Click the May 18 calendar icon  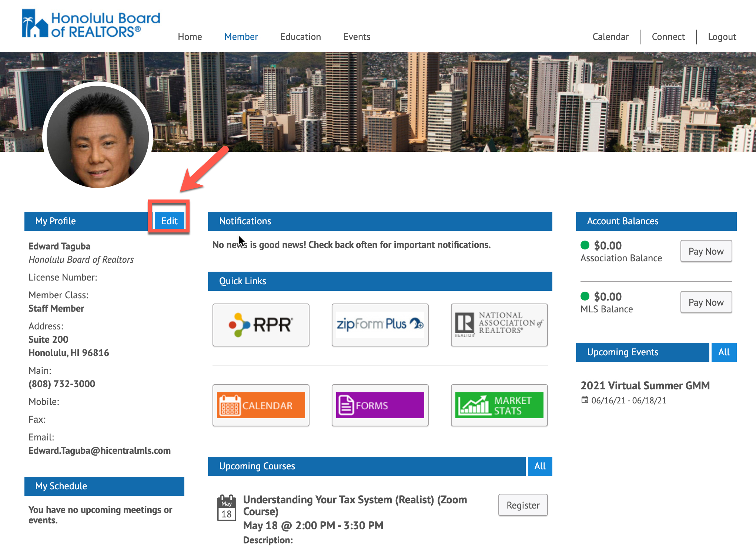226,508
